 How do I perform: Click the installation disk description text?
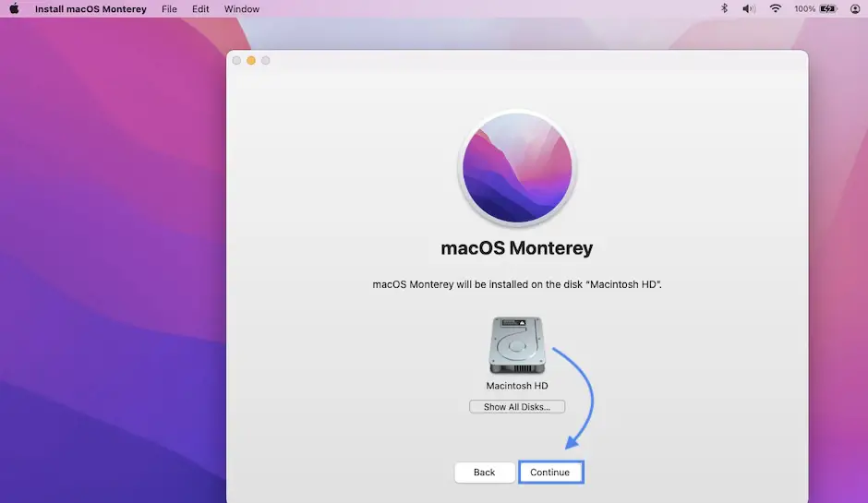[x=517, y=285]
